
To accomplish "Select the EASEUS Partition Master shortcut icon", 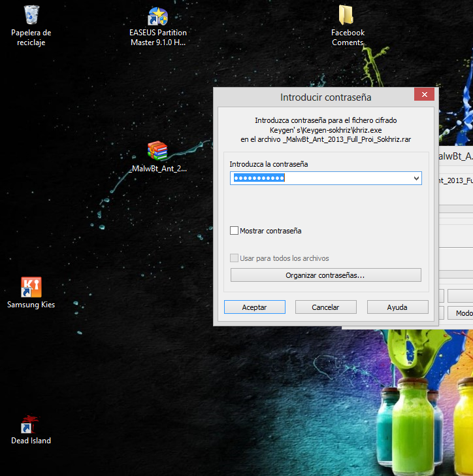I will tap(157, 16).
